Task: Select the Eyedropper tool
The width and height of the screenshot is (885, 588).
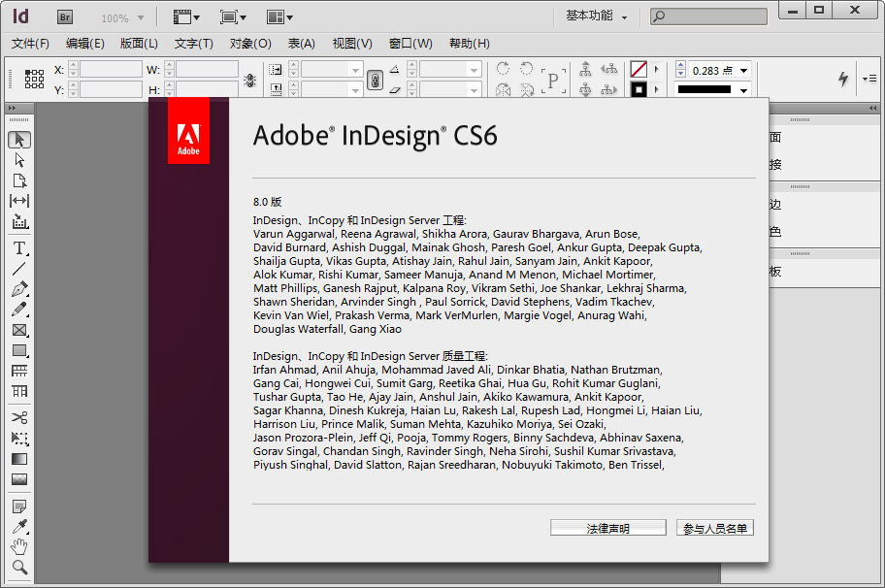Action: (x=19, y=527)
